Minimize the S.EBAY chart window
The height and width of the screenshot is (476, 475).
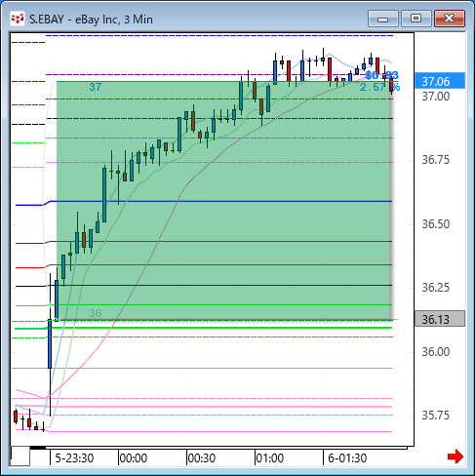pos(383,19)
